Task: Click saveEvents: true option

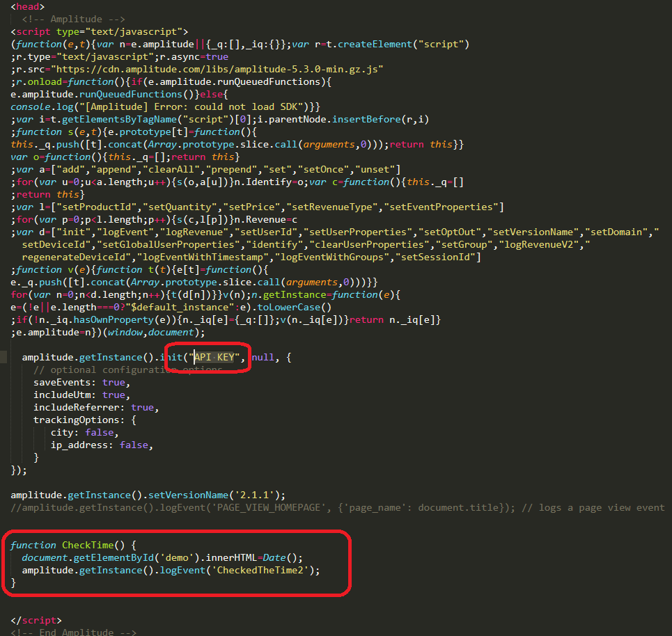Action: pos(81,382)
